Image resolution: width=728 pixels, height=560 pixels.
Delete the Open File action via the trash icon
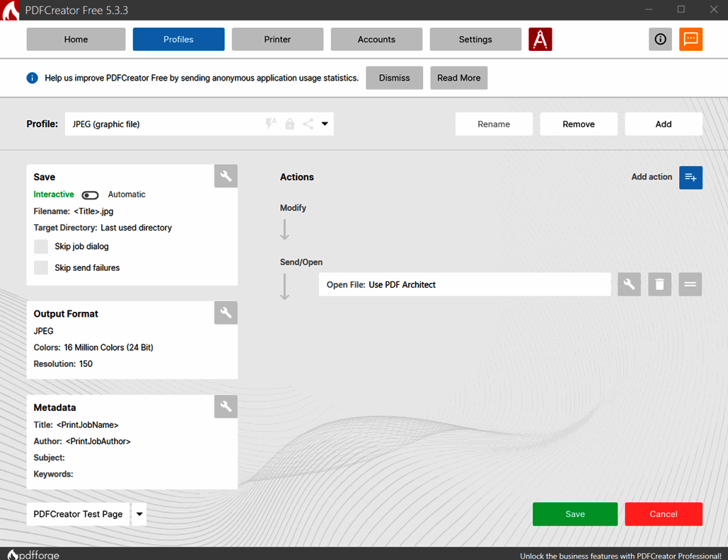point(660,284)
